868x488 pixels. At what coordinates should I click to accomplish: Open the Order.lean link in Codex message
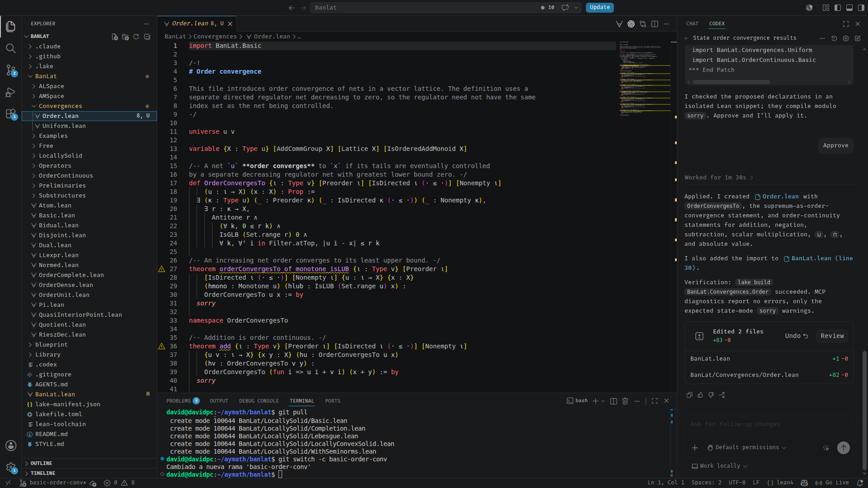(777, 197)
